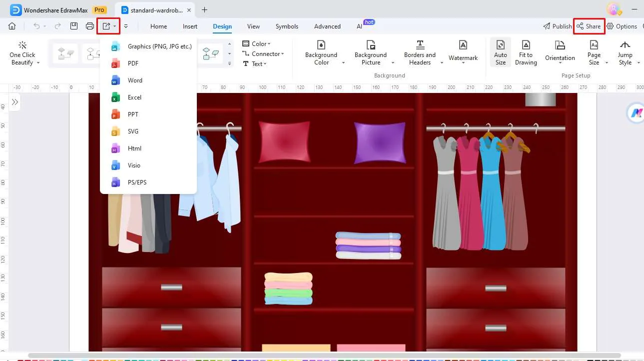Open the View ribbon tab
This screenshot has height=361, width=644.
coord(253,26)
